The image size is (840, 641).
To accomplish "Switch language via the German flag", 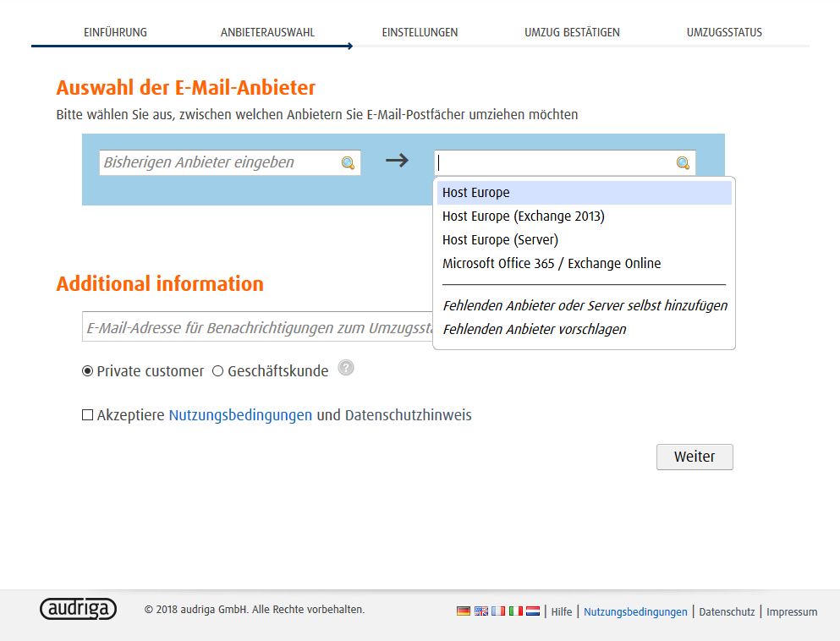I will point(464,611).
